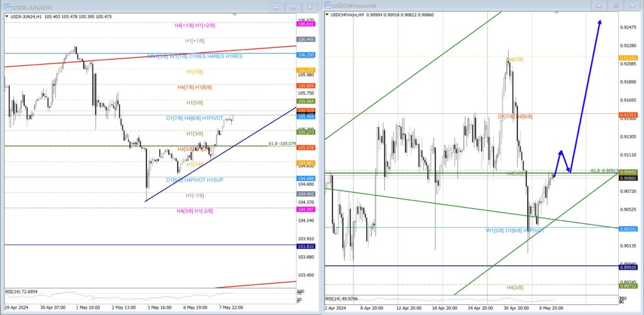Minimize the USDCHFmicro,H4 chart window
The height and width of the screenshot is (315, 644).
click(x=599, y=5)
